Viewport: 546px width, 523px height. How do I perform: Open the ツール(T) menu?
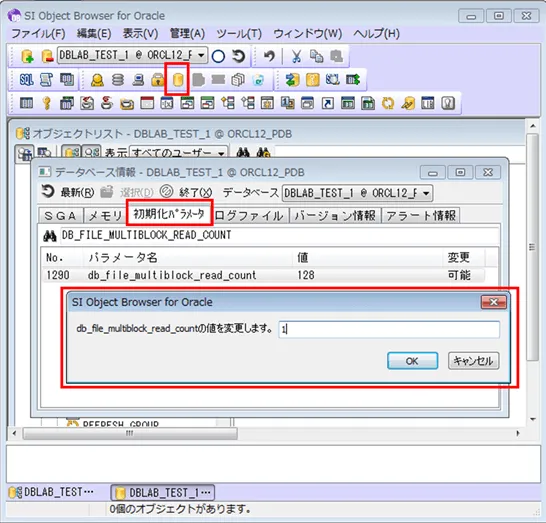click(239, 34)
